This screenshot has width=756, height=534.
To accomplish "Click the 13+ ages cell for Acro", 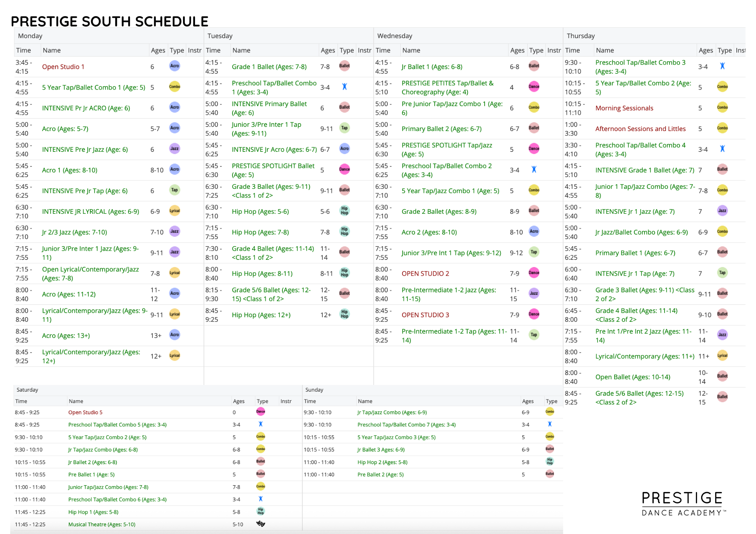I will [x=156, y=336].
